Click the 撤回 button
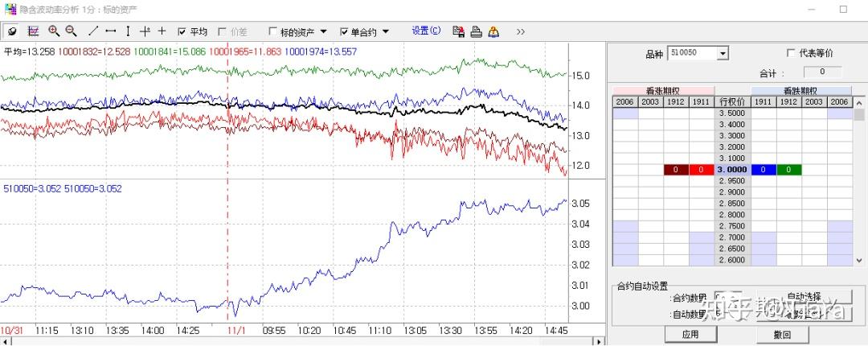868x346 pixels. [x=782, y=335]
